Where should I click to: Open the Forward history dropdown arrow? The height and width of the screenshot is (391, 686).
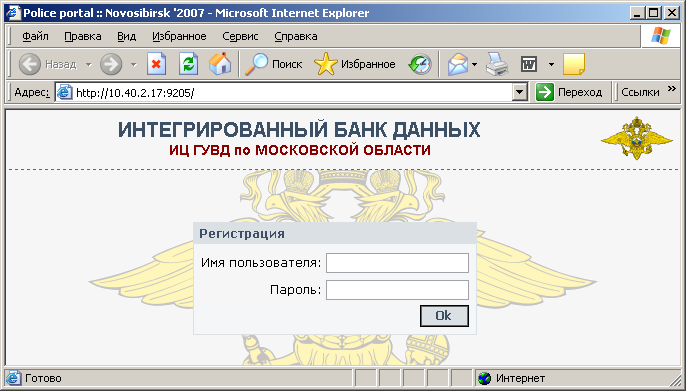[x=133, y=65]
